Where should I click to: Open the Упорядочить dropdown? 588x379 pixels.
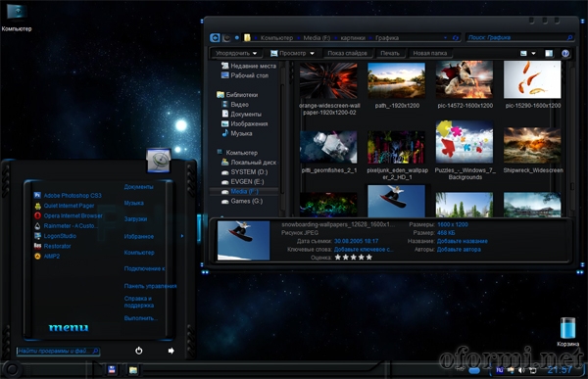coord(236,53)
